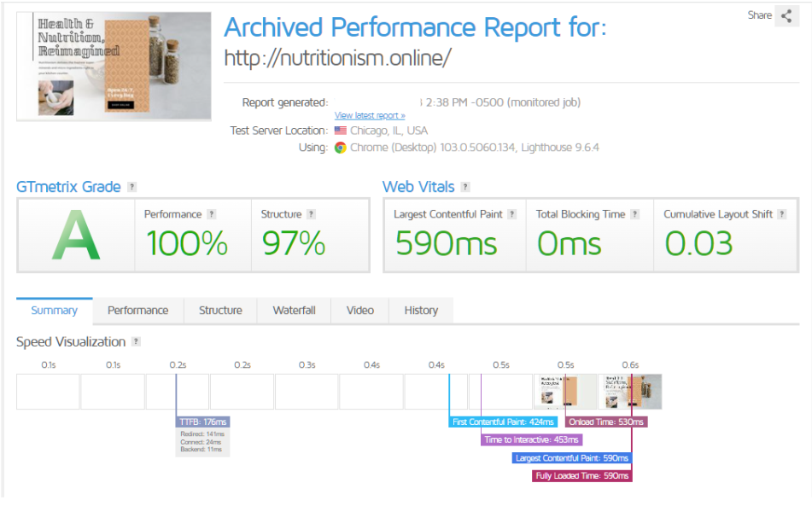The image size is (812, 512).
Task: Click the 590ms LCP value
Action: point(446,243)
